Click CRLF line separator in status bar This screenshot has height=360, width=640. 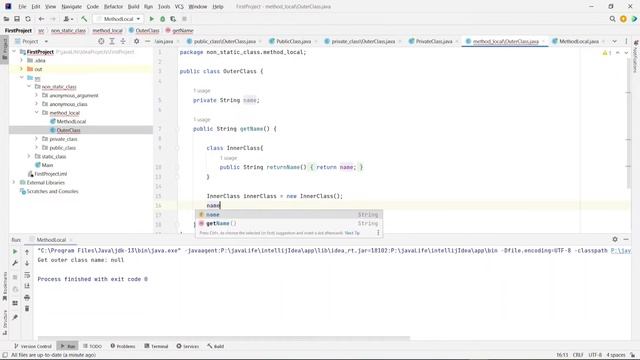click(x=578, y=355)
